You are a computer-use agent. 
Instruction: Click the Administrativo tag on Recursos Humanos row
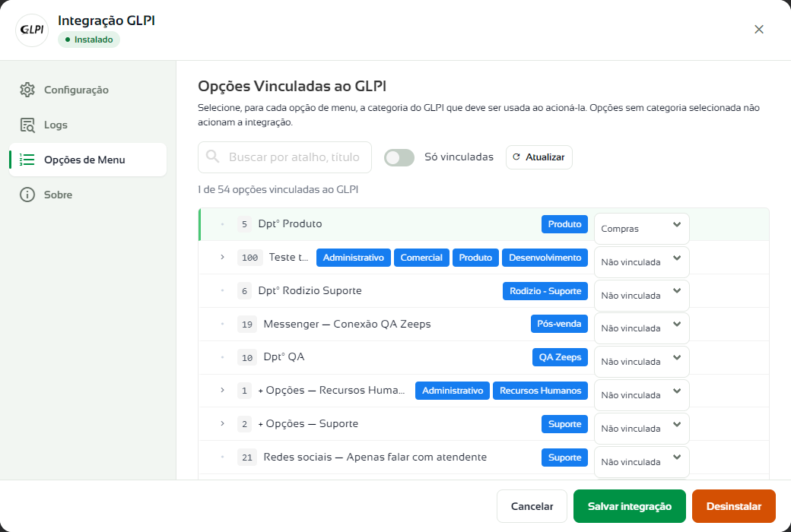pyautogui.click(x=453, y=391)
